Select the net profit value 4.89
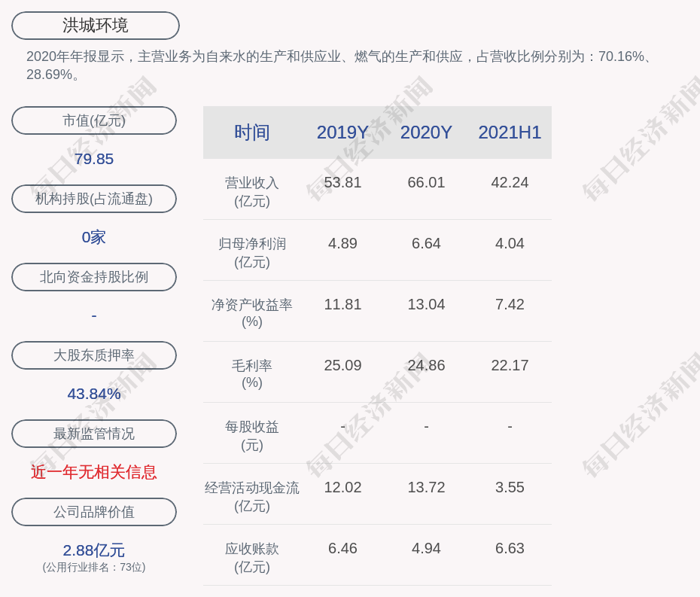This screenshot has height=597, width=700. 342,243
